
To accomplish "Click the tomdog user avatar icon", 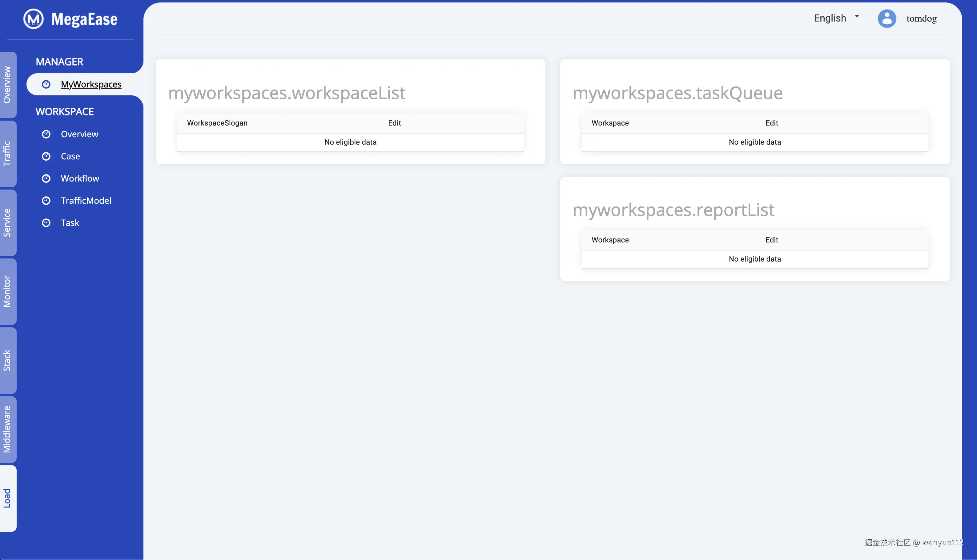I will pyautogui.click(x=887, y=18).
